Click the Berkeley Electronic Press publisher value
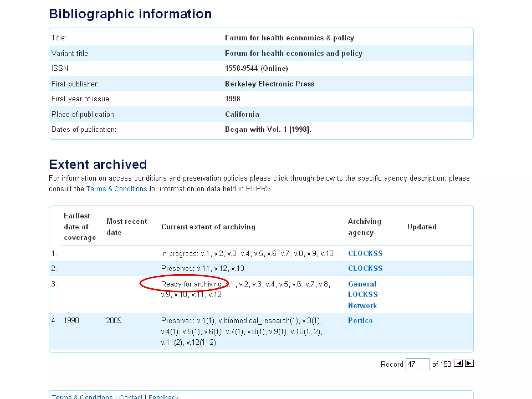532x399 pixels. pos(269,84)
